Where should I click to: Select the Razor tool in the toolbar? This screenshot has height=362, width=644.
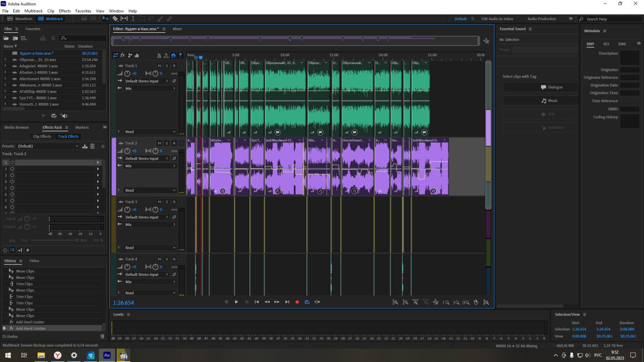coord(115,18)
